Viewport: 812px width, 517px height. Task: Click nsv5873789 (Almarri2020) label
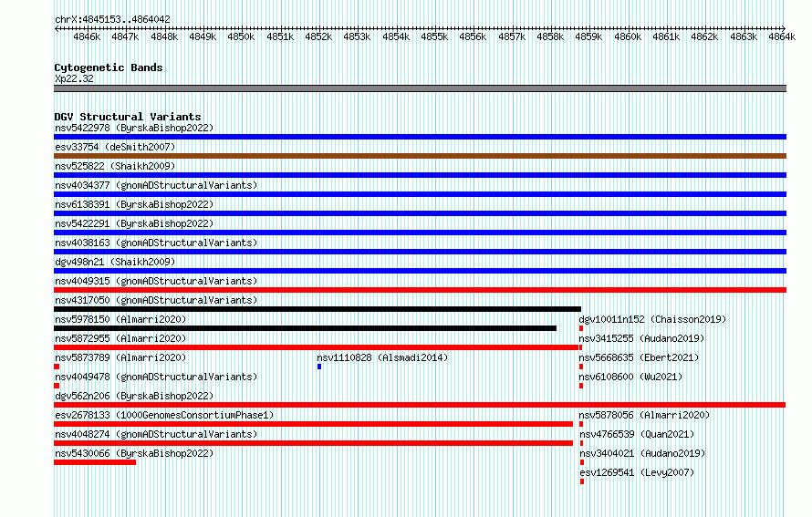pyautogui.click(x=120, y=357)
